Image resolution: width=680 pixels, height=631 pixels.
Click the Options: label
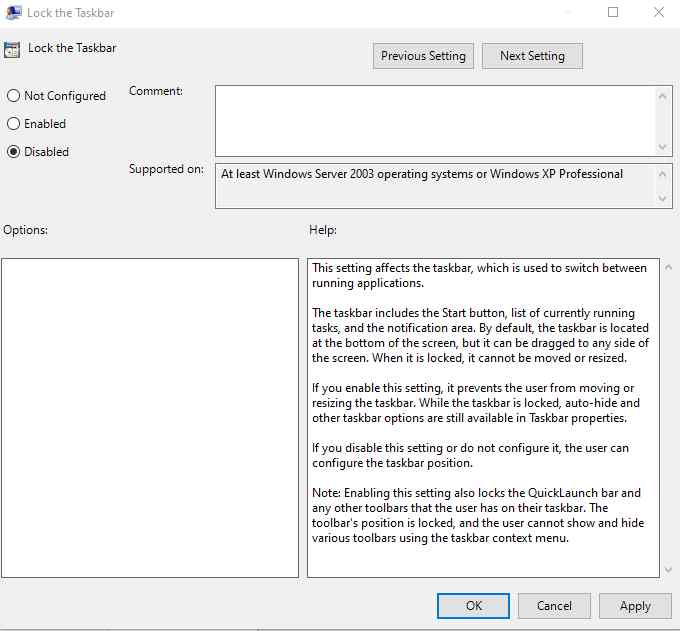pos(26,230)
